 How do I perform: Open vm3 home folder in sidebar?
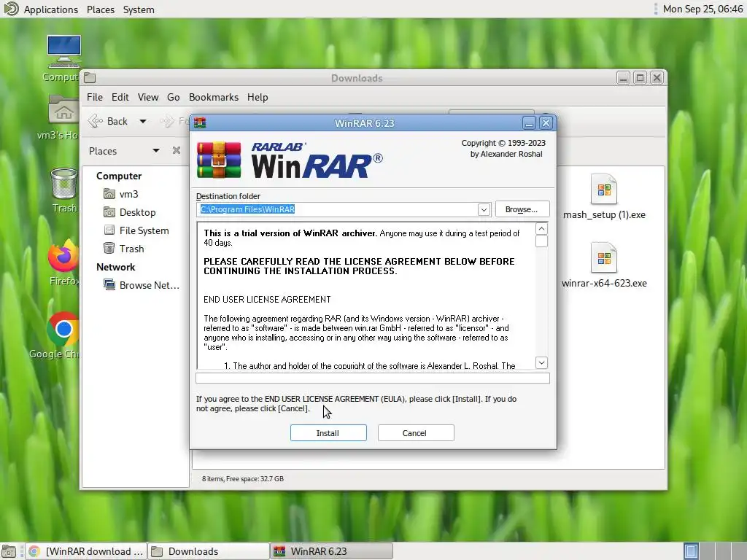coord(122,194)
